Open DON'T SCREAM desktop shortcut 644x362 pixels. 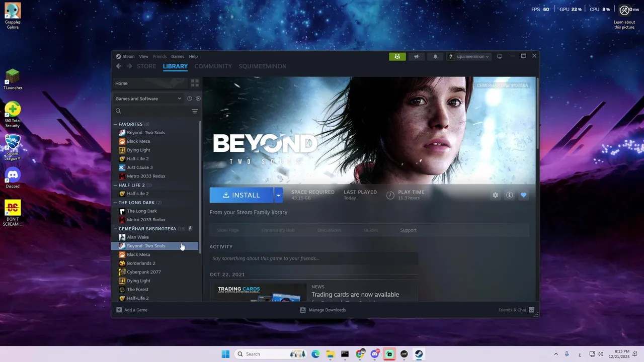(x=13, y=213)
